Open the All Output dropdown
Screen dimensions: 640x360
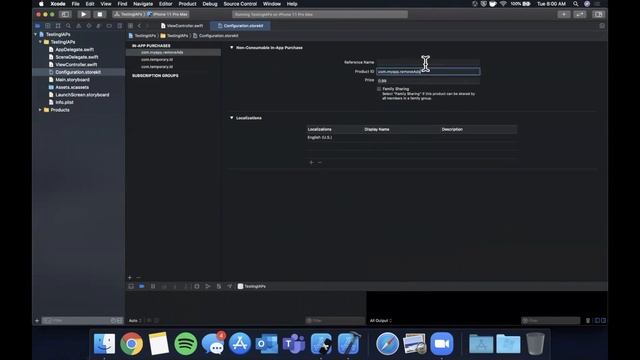(x=381, y=321)
